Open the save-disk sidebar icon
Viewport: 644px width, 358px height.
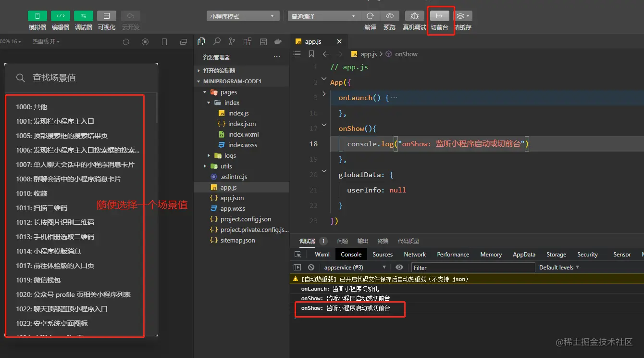coord(262,41)
